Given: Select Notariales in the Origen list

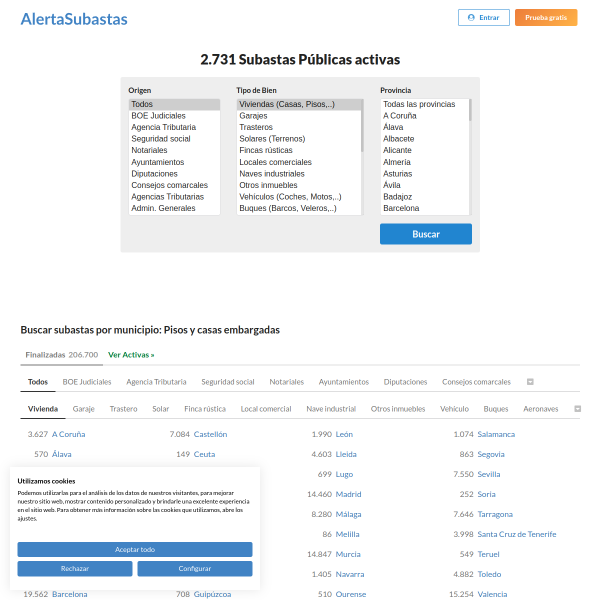Looking at the screenshot, I should [x=174, y=150].
